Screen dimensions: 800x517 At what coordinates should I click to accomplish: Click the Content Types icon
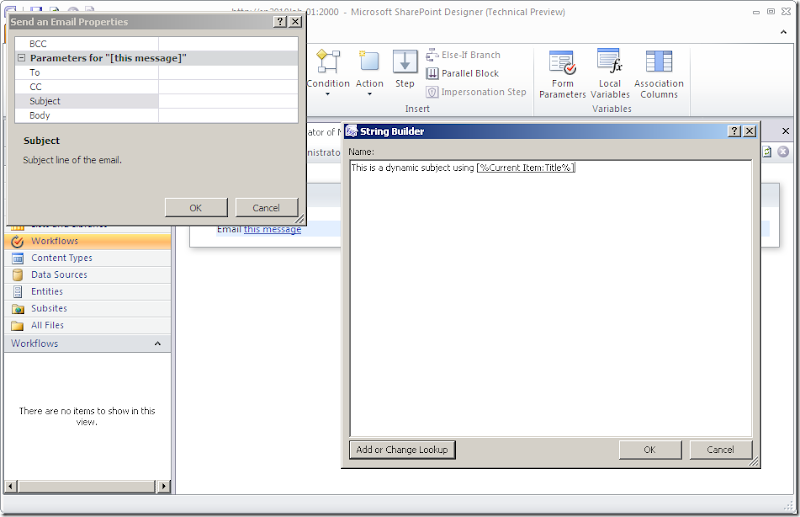click(17, 258)
